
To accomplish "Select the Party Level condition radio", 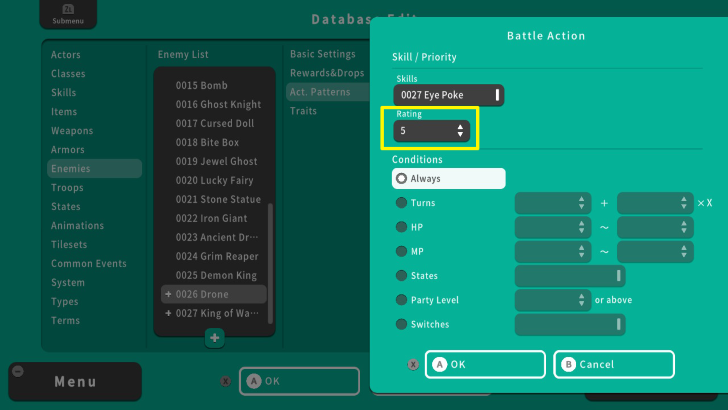I will point(401,300).
